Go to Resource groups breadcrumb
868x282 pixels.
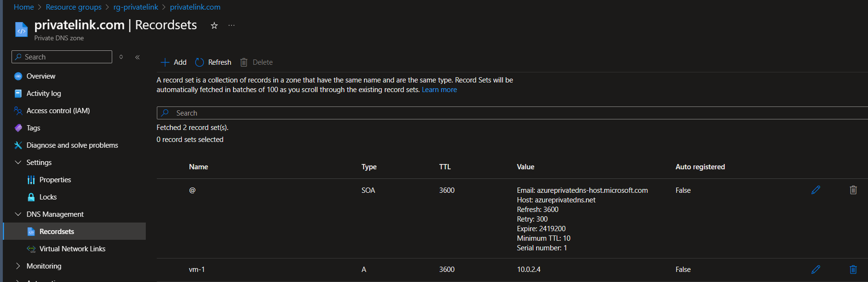pyautogui.click(x=73, y=7)
